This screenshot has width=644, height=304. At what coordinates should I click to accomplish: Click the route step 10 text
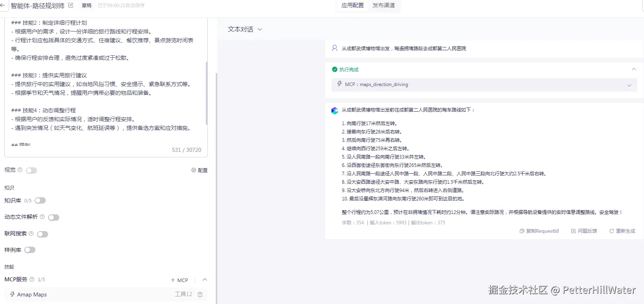(404, 199)
